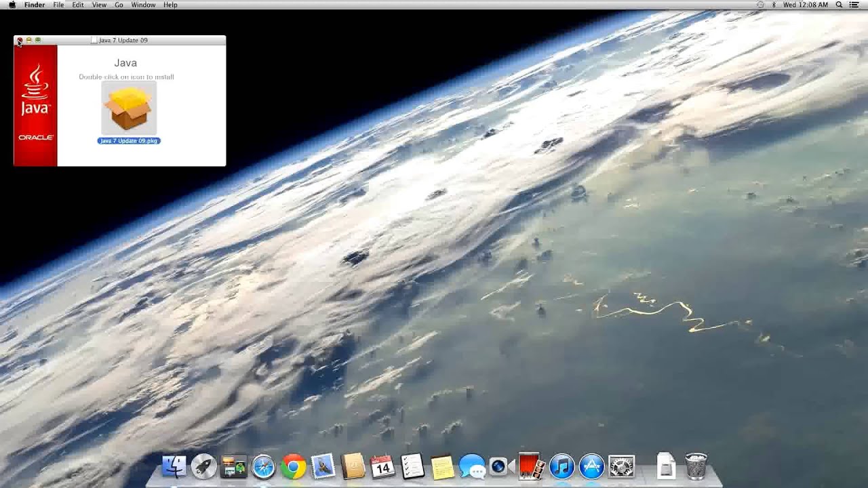Open Trash in the Dock
The width and height of the screenshot is (868, 488).
point(696,466)
